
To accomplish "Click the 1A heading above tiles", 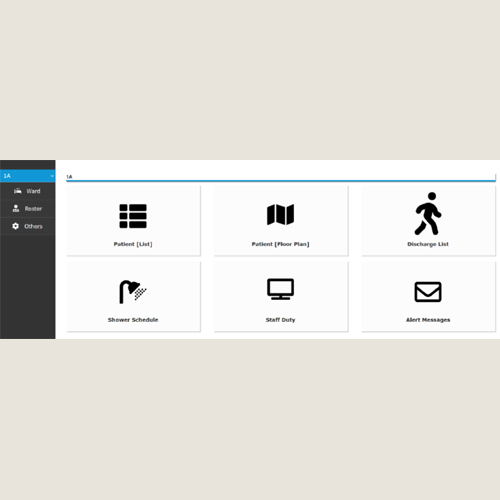I will 69,177.
